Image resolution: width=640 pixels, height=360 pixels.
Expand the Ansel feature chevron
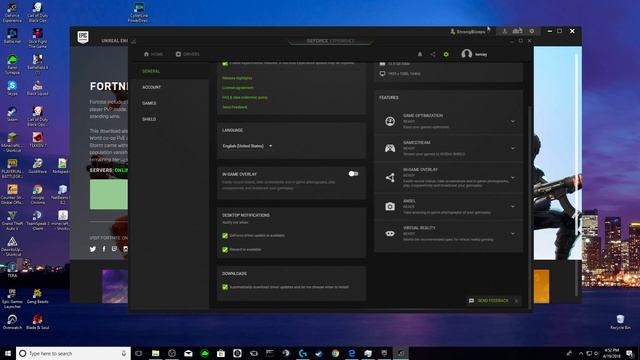tap(513, 207)
